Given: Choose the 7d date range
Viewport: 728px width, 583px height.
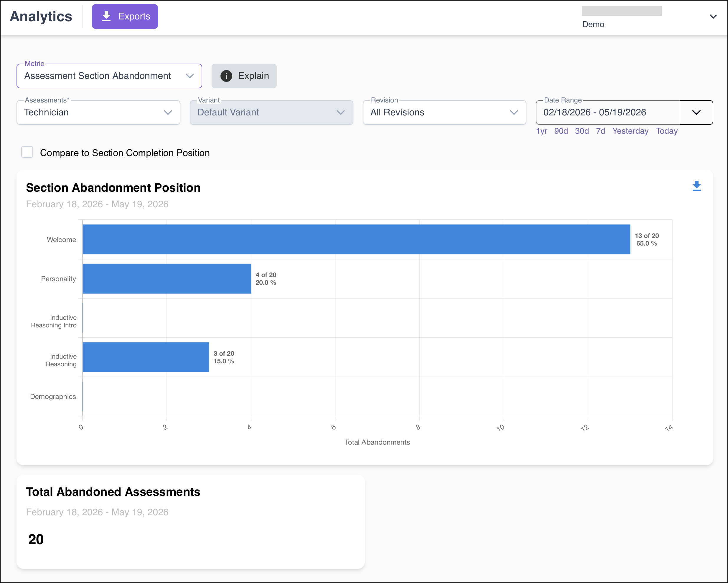Looking at the screenshot, I should (600, 131).
